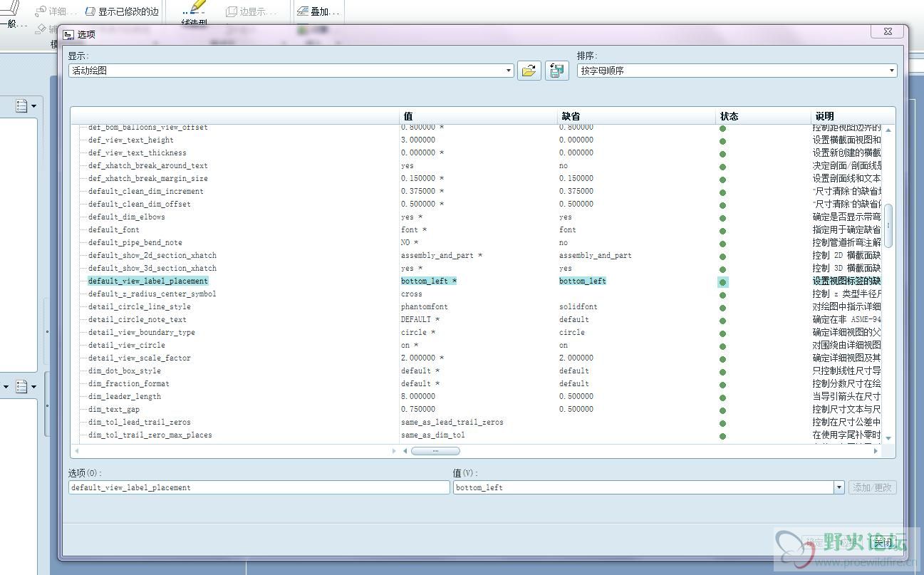This screenshot has width=924, height=575.
Task: Click the 选项 input field
Action: click(259, 487)
